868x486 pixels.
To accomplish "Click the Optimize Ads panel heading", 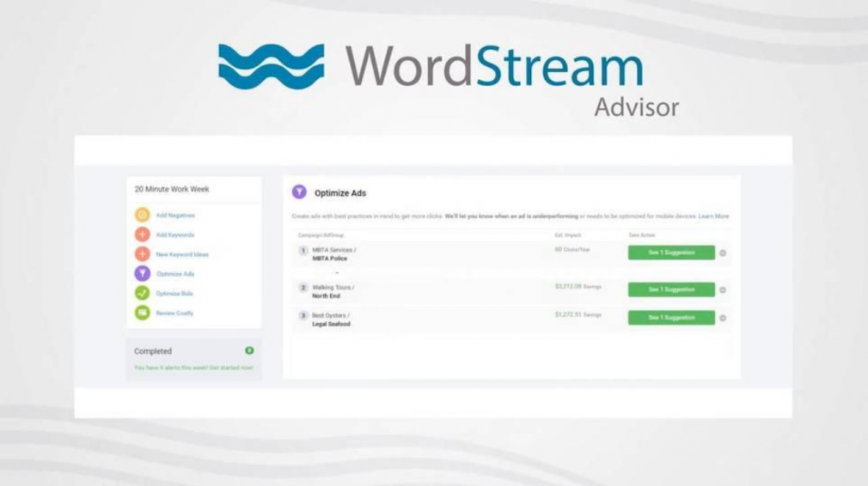I will tap(339, 193).
